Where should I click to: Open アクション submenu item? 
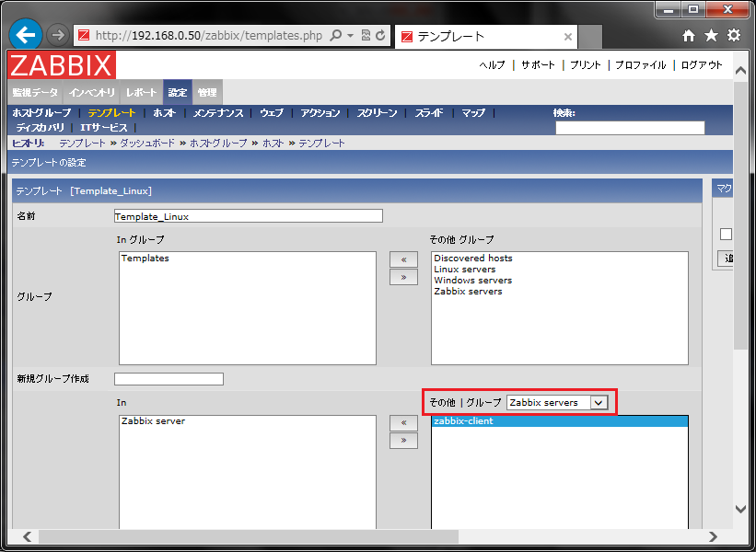click(320, 113)
